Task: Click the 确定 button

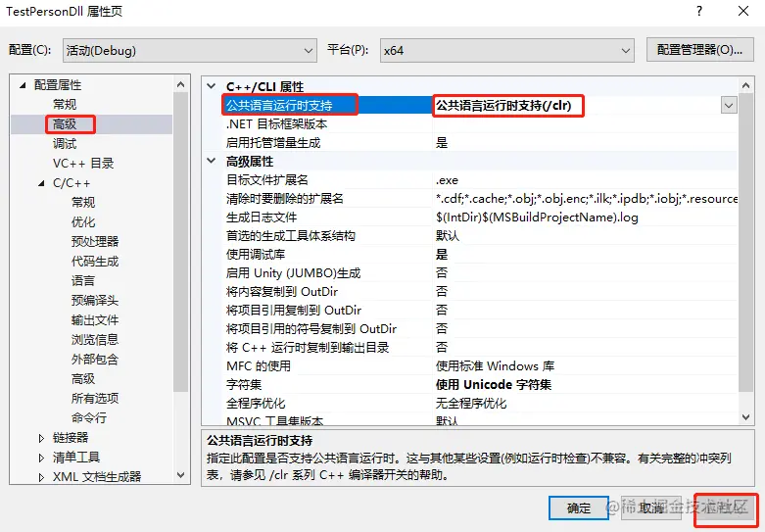Action: pos(579,508)
